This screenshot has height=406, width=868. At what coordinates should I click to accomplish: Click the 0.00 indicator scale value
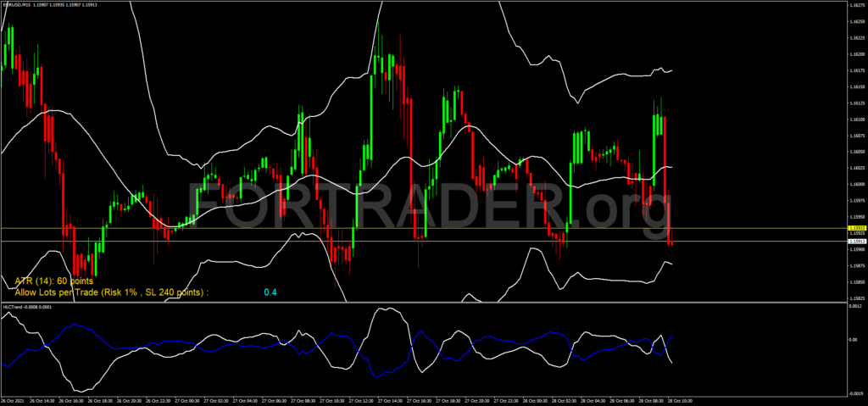pyautogui.click(x=853, y=340)
